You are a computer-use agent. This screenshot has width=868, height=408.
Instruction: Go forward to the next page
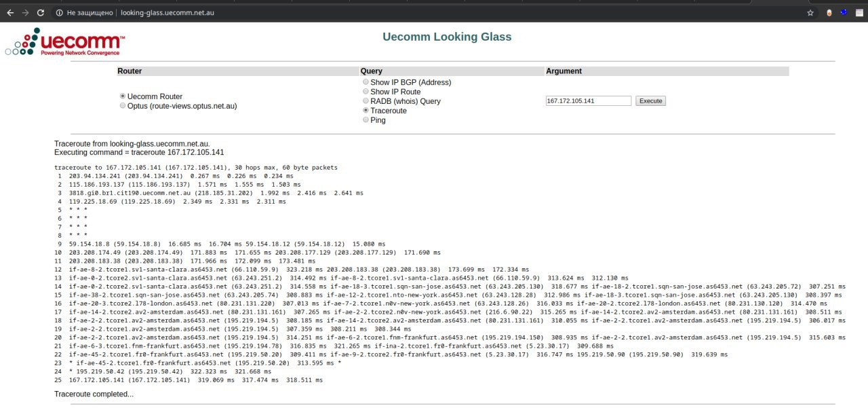tap(25, 13)
